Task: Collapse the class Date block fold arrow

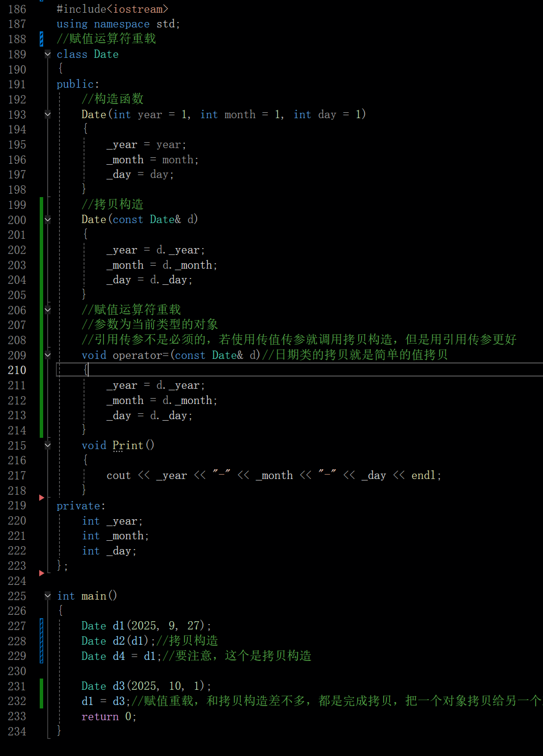Action: pyautogui.click(x=48, y=54)
